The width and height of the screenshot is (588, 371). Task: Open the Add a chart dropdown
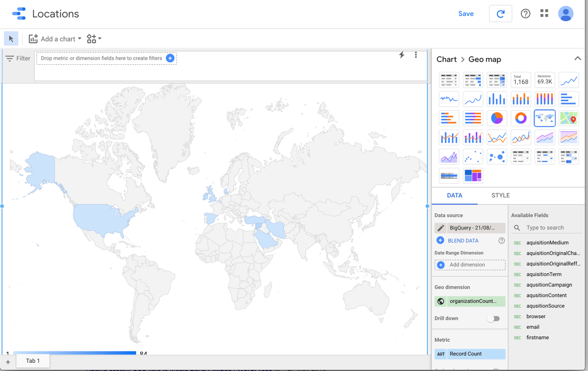point(55,39)
